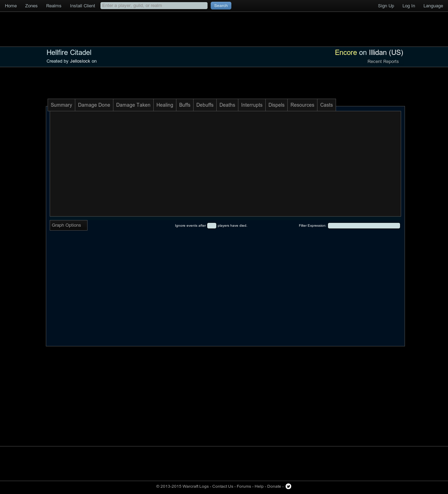View Recent Reports for the guild
Image resolution: width=448 pixels, height=494 pixels.
click(383, 62)
